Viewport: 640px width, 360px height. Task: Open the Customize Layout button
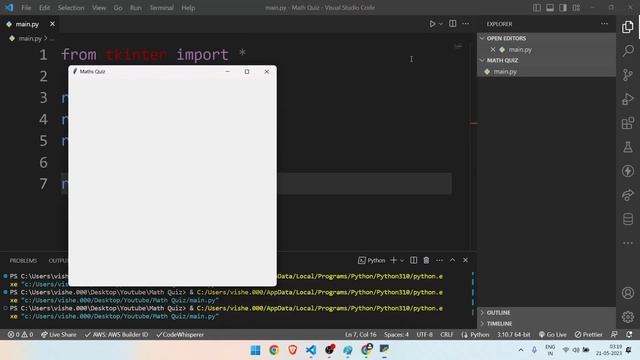pyautogui.click(x=576, y=8)
